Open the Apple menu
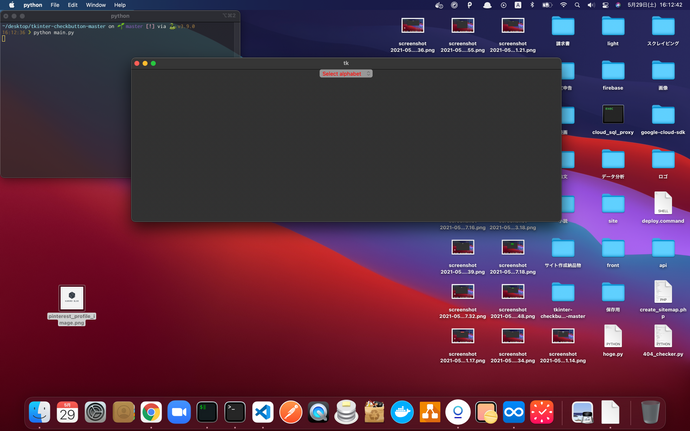 [11, 5]
